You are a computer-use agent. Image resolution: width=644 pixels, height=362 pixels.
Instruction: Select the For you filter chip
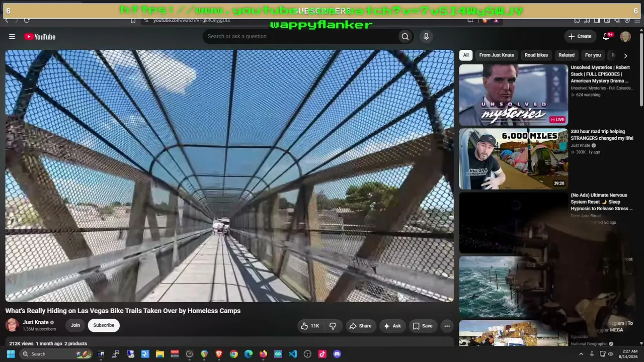pyautogui.click(x=593, y=55)
